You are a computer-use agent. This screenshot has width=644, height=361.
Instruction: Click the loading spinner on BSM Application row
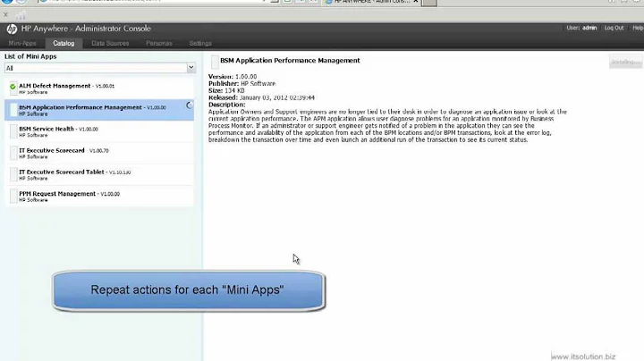pyautogui.click(x=190, y=105)
